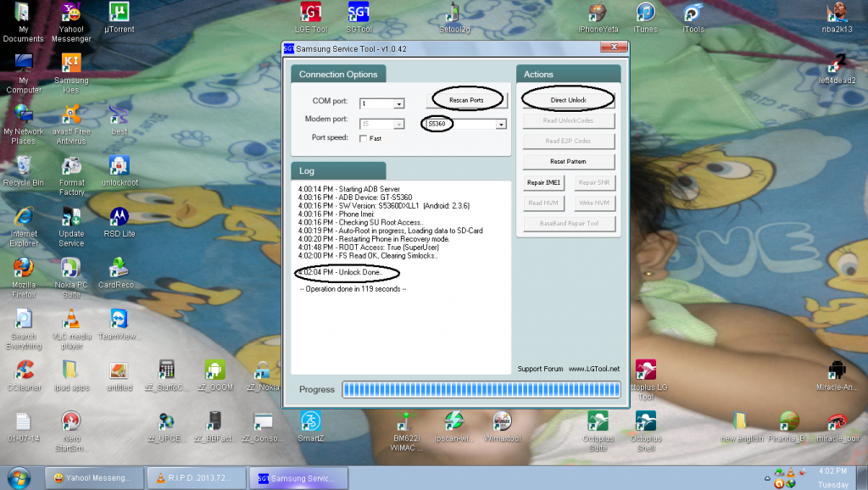
Task: Click the Windows Start orb
Action: (19, 478)
